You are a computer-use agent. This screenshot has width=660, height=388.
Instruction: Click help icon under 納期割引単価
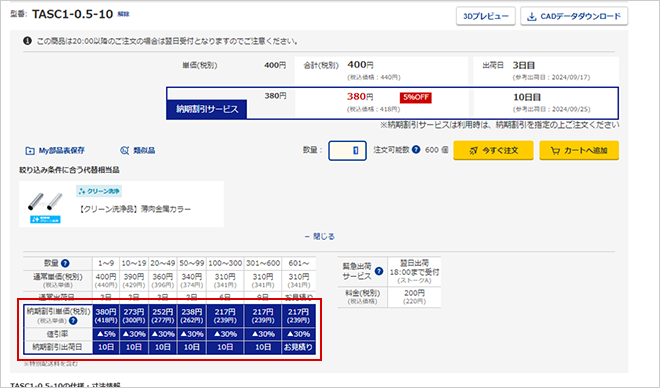pyautogui.click(x=73, y=321)
